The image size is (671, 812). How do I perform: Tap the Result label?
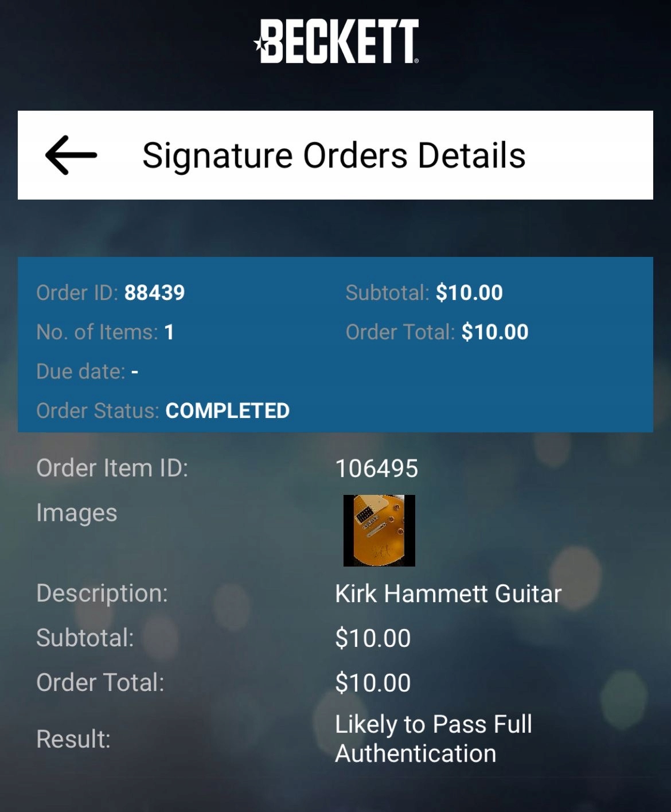point(73,739)
